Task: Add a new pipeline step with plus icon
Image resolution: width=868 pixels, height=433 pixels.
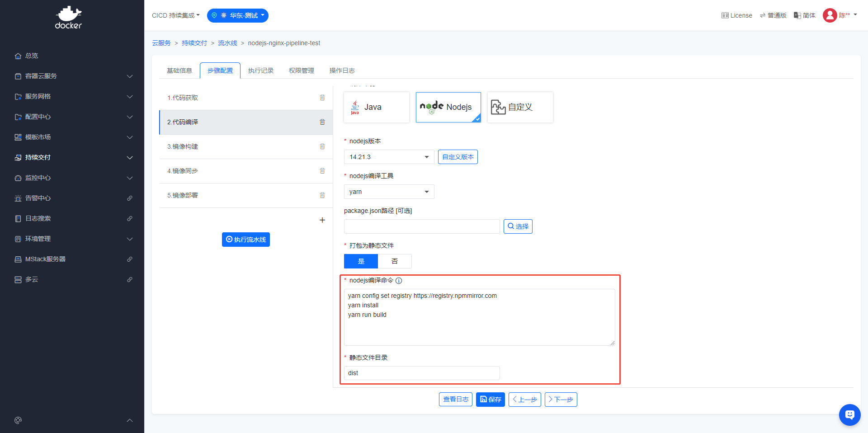Action: [x=322, y=220]
